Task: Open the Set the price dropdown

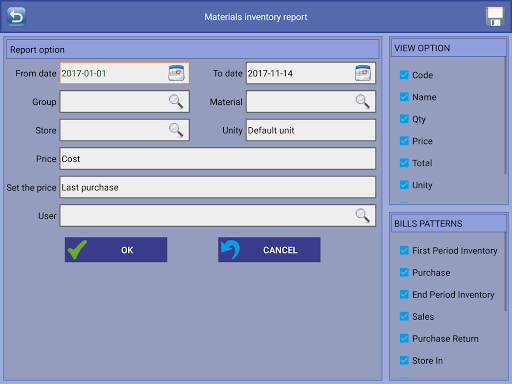Action: point(218,187)
